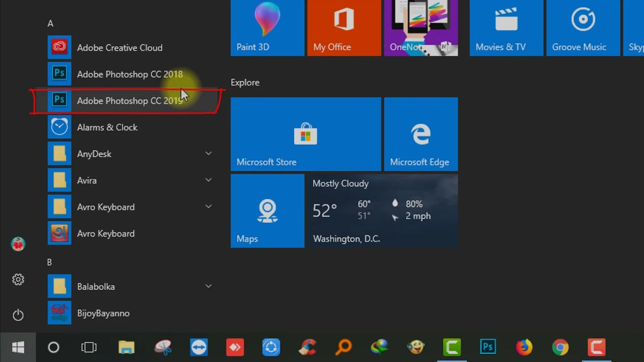This screenshot has width=644, height=362.
Task: Open the Microsoft Store tile
Action: click(306, 134)
